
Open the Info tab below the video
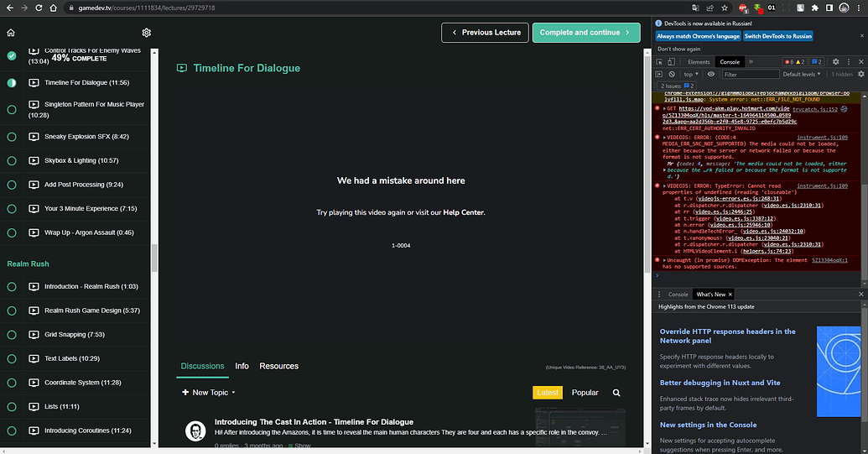(242, 366)
